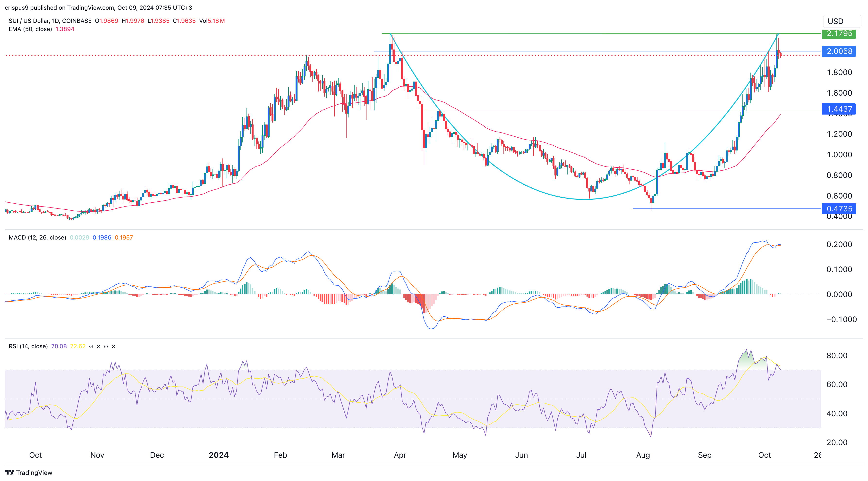Click the −0.1000 MACD scale label
Image resolution: width=868 pixels, height=481 pixels.
coord(841,319)
